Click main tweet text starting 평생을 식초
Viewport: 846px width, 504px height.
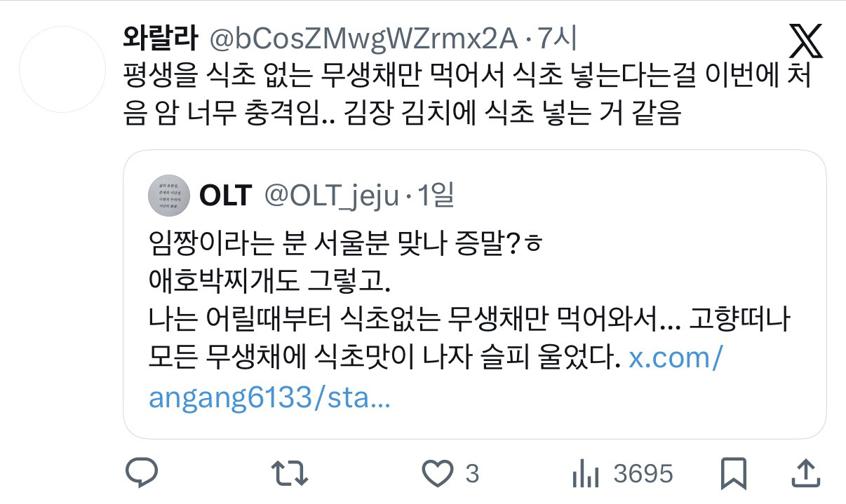coord(466,94)
